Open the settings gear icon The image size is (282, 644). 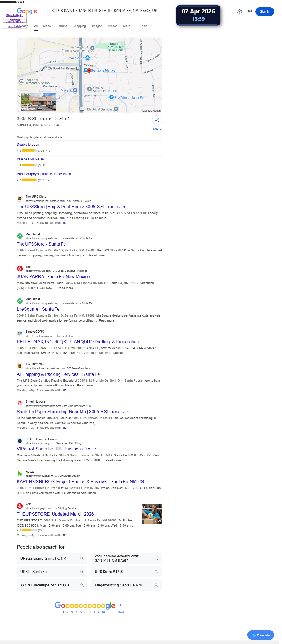(x=240, y=12)
